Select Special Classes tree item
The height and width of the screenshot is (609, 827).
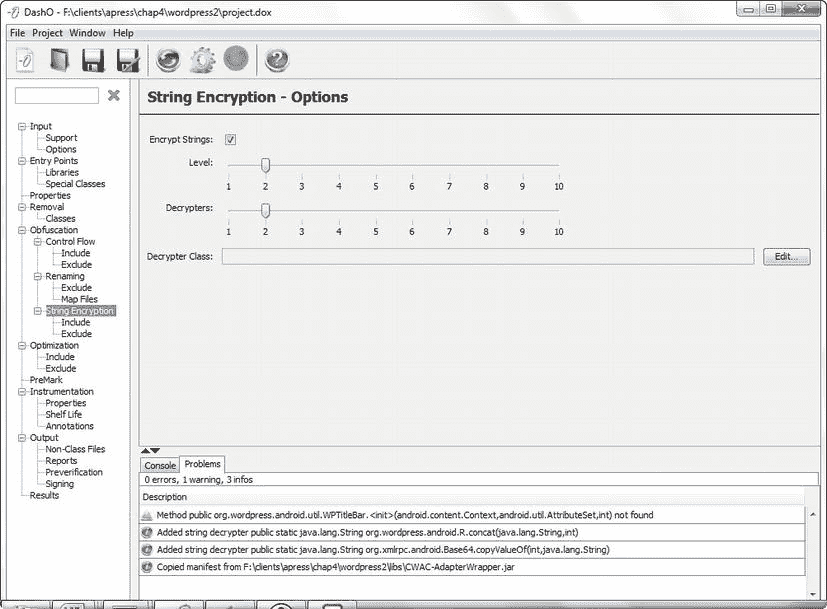(75, 184)
